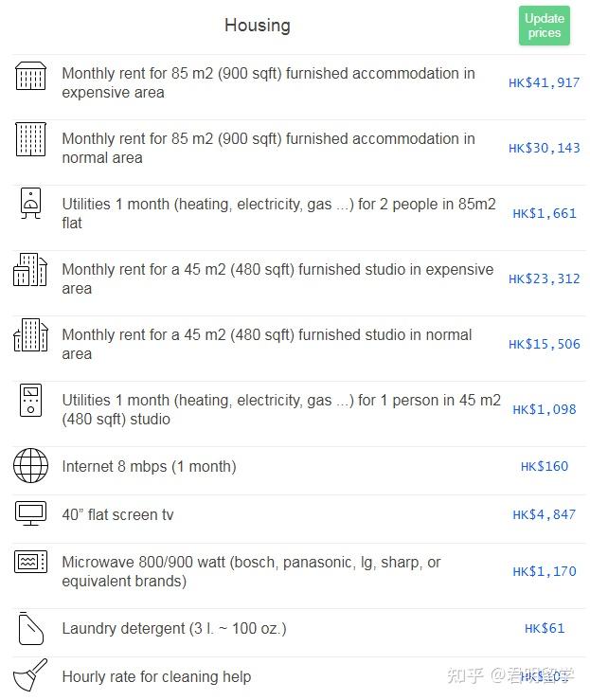Screen dimensions: 590x700
Task: Open the HK$4,847 TV price link
Action: pos(544,515)
